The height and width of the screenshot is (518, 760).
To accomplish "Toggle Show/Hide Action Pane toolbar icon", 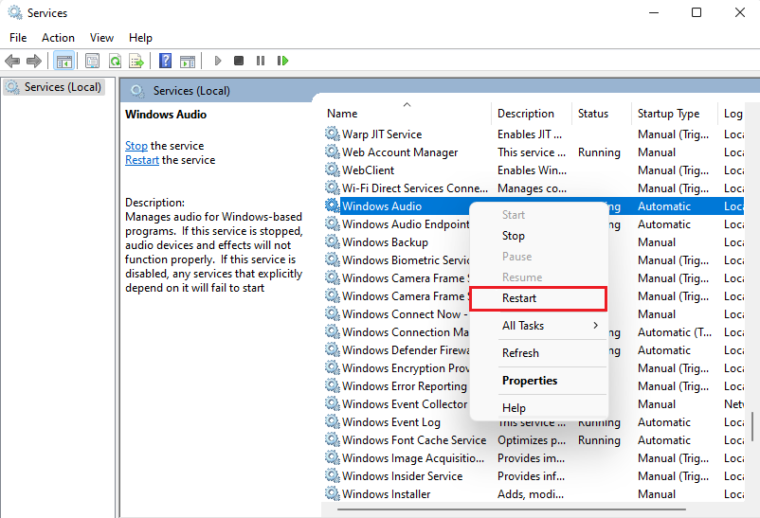I will (x=187, y=61).
